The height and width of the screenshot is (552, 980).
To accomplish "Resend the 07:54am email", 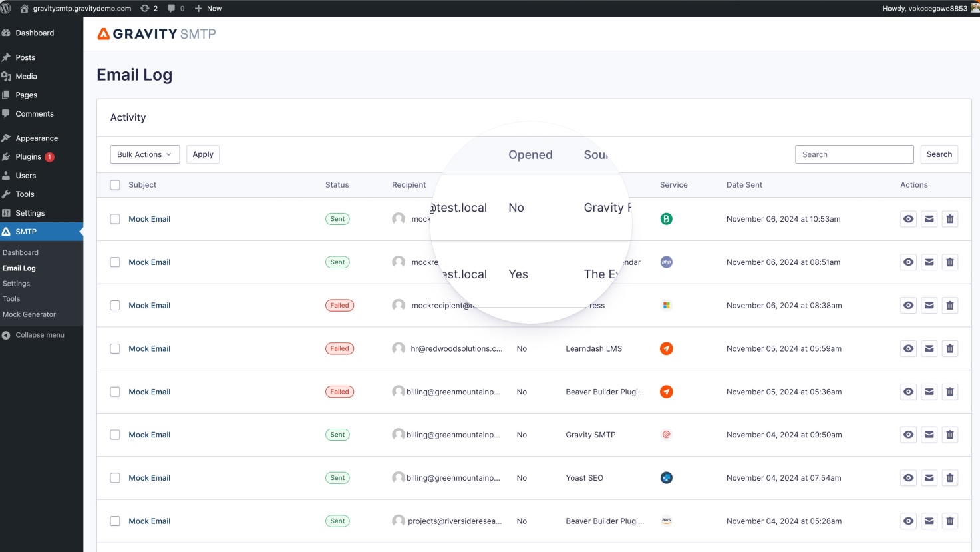I will (x=929, y=478).
